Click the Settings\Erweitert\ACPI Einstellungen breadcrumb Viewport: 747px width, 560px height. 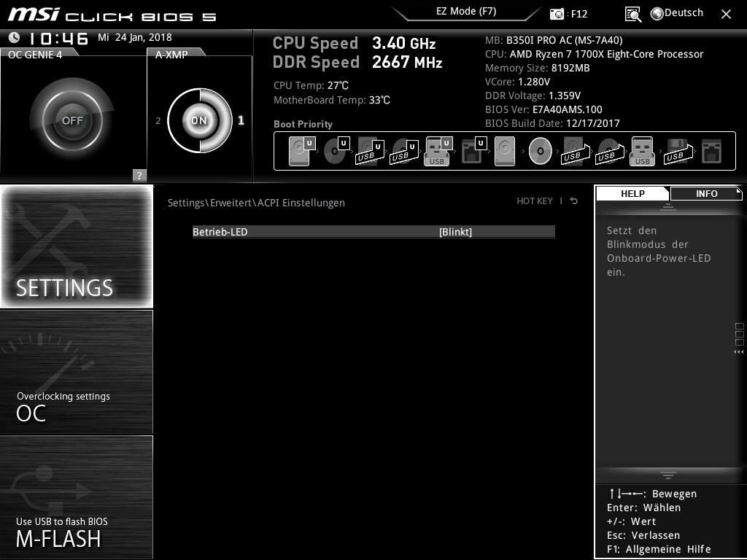(256, 203)
